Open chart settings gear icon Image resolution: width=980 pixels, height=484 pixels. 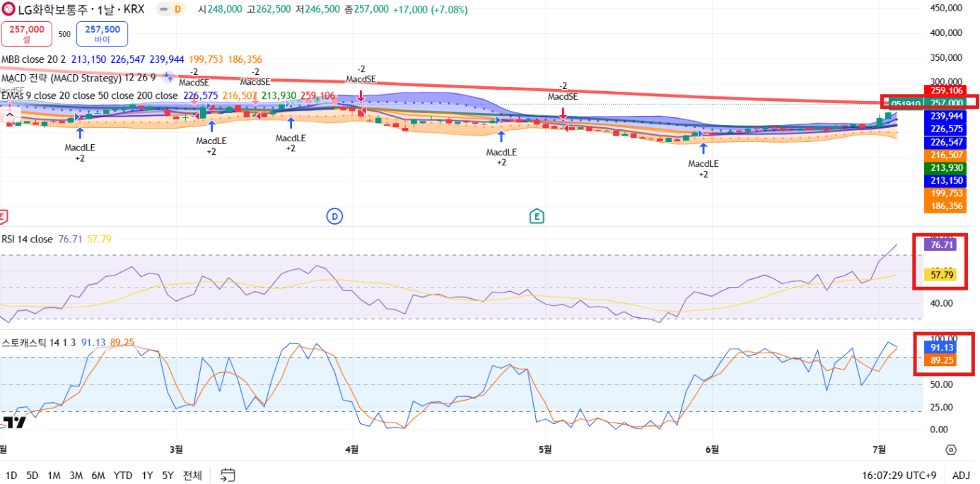tap(951, 450)
